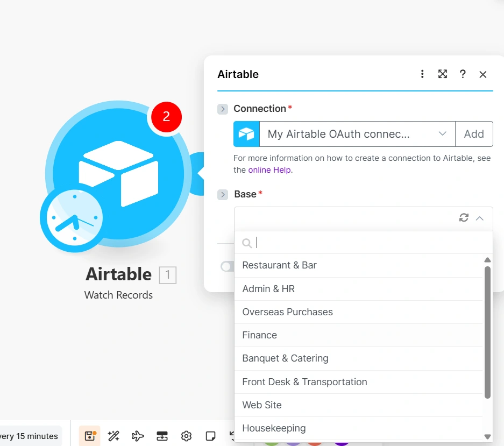Collapse the Base dropdown with the up chevron
The height and width of the screenshot is (446, 504).
point(480,218)
